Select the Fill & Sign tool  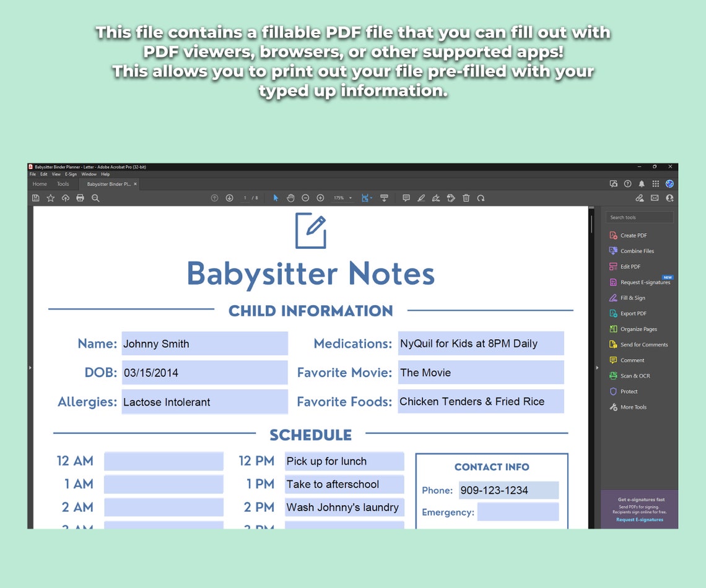pos(629,298)
